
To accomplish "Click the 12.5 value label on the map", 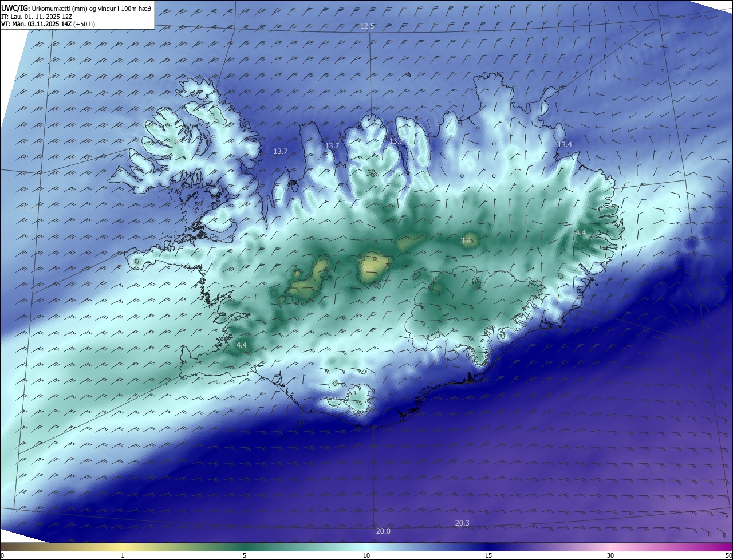I will [367, 26].
